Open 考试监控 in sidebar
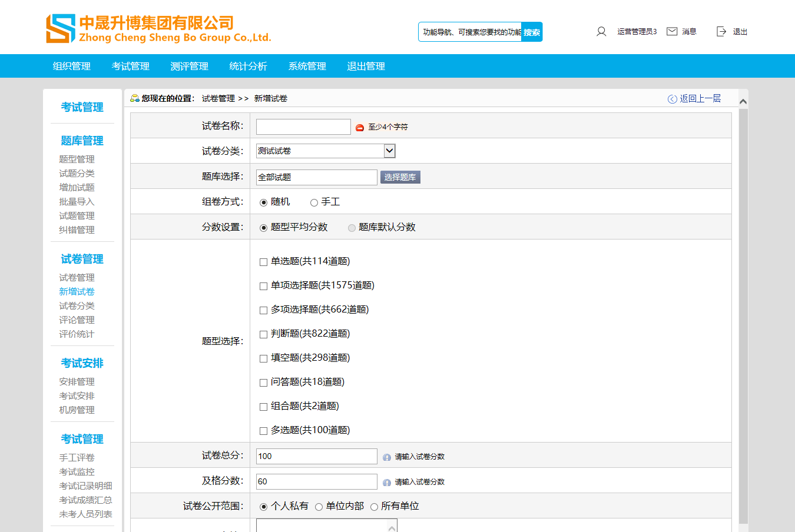 tap(77, 472)
